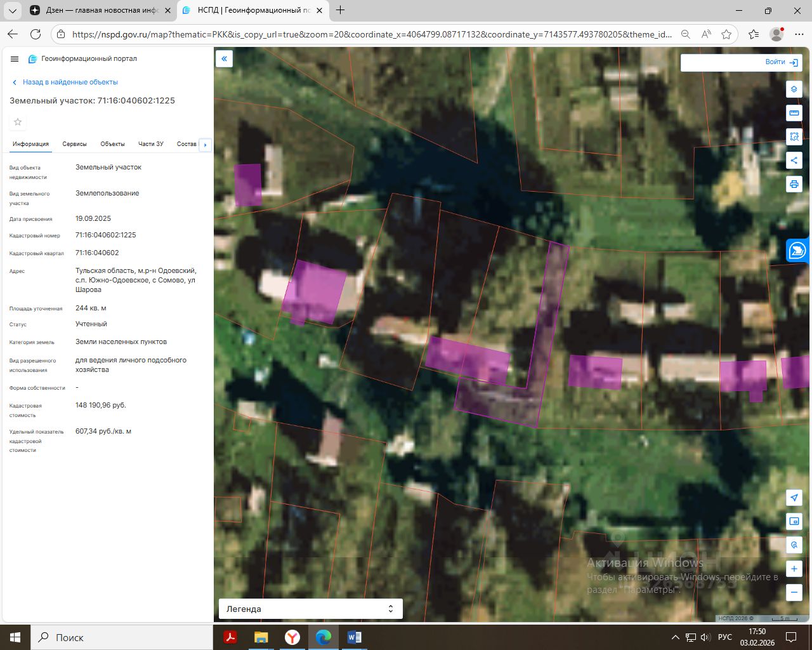Open the browser tab search dropdown
The height and width of the screenshot is (650, 812).
click(x=12, y=10)
